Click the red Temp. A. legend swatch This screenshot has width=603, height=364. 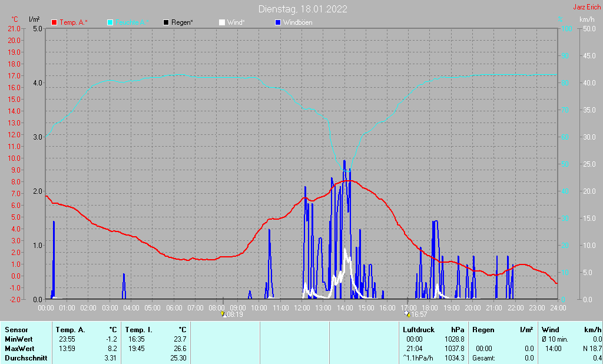[54, 22]
